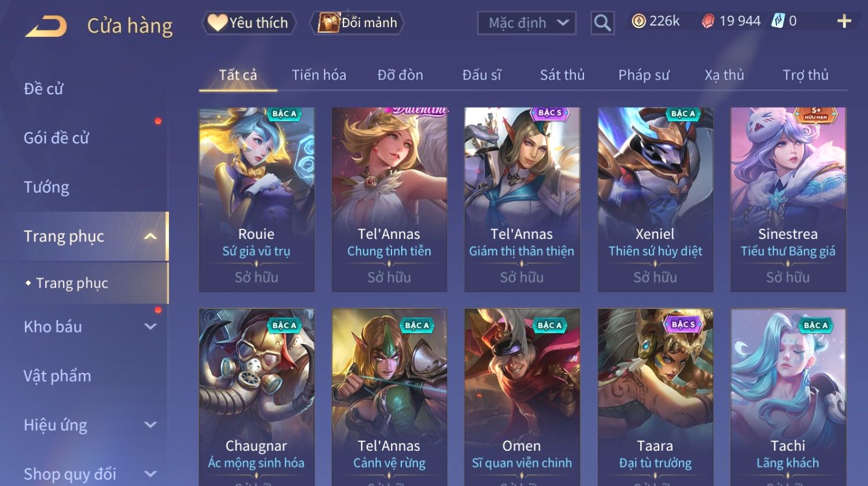Select the Xeniel Thiên sứ hủy diệt skin

click(x=655, y=200)
